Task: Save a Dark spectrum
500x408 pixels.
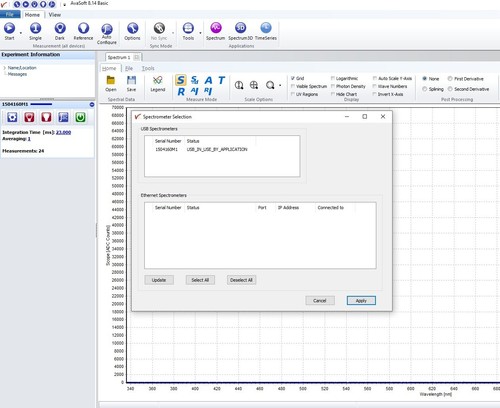Action: [x=60, y=31]
